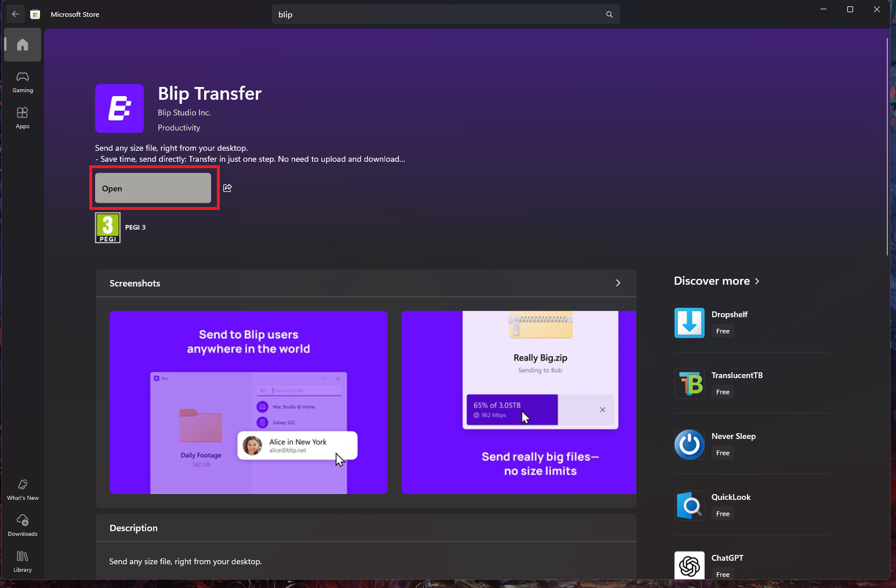Go to Home in the sidebar

pyautogui.click(x=23, y=45)
